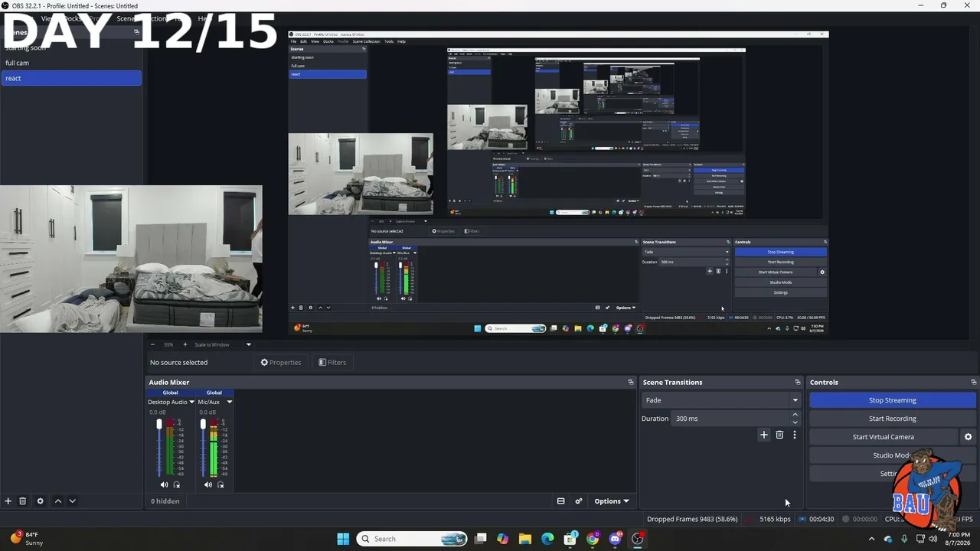Zoom out the preview with minus icon
980x551 pixels.
click(152, 344)
